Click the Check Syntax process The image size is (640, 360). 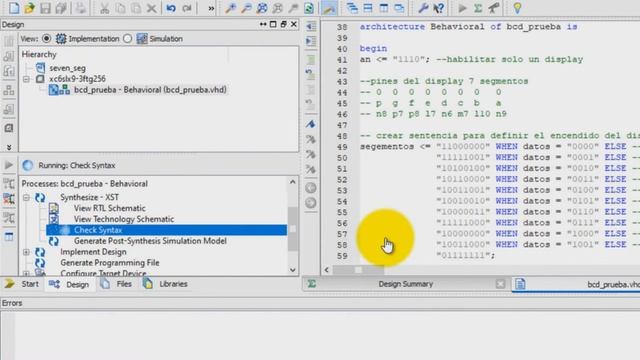[167, 230]
